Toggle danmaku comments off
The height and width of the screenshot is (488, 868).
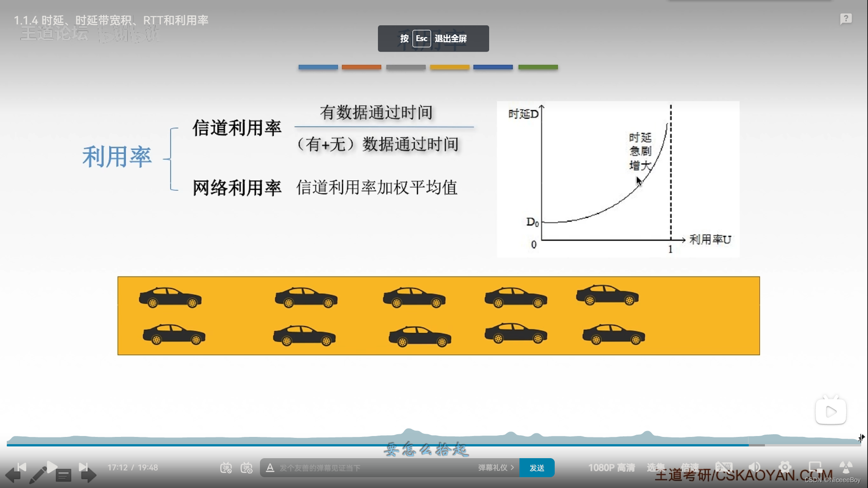coord(226,468)
